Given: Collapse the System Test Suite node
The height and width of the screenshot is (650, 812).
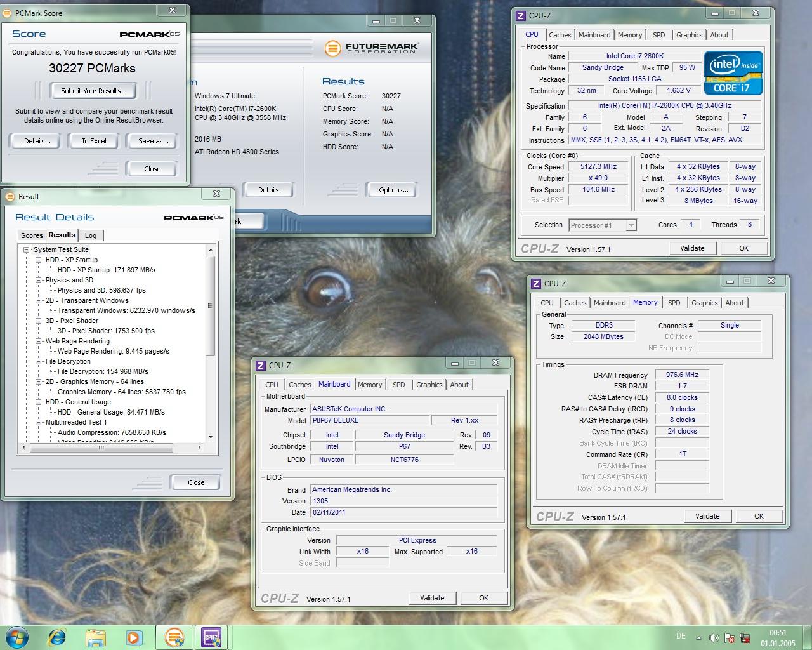Looking at the screenshot, I should [x=27, y=249].
